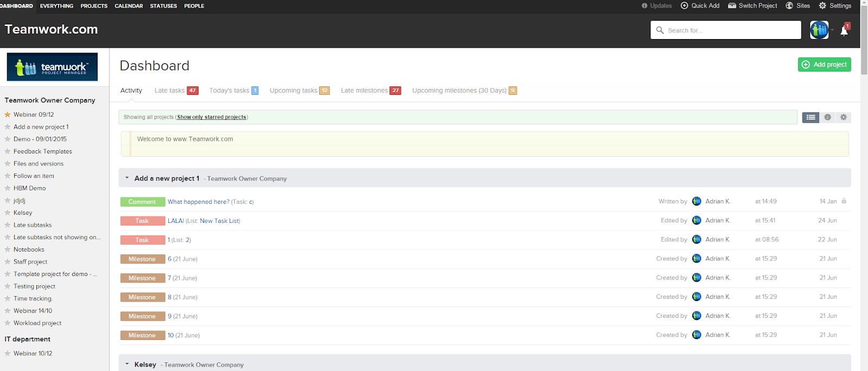Open the What happened here? comment

[x=199, y=202]
